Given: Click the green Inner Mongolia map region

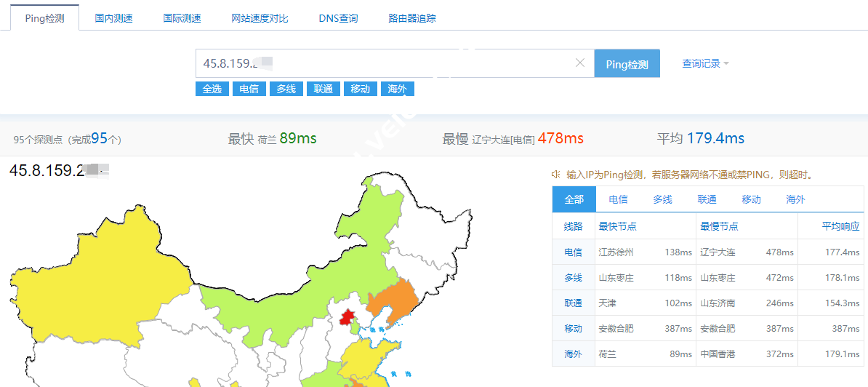Looking at the screenshot, I should point(310,288).
